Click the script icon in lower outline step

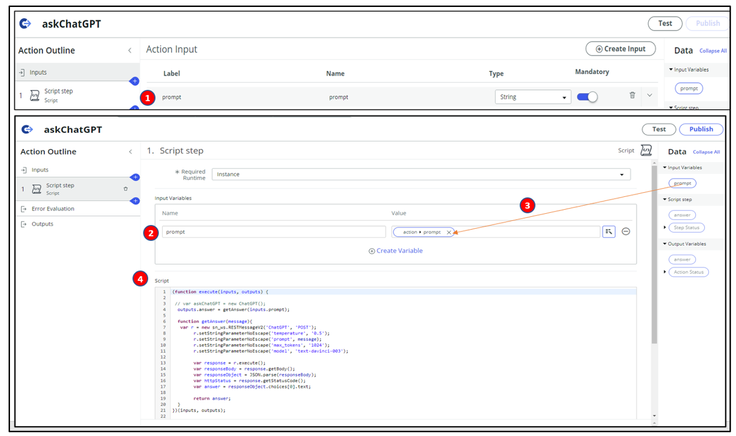click(x=37, y=189)
